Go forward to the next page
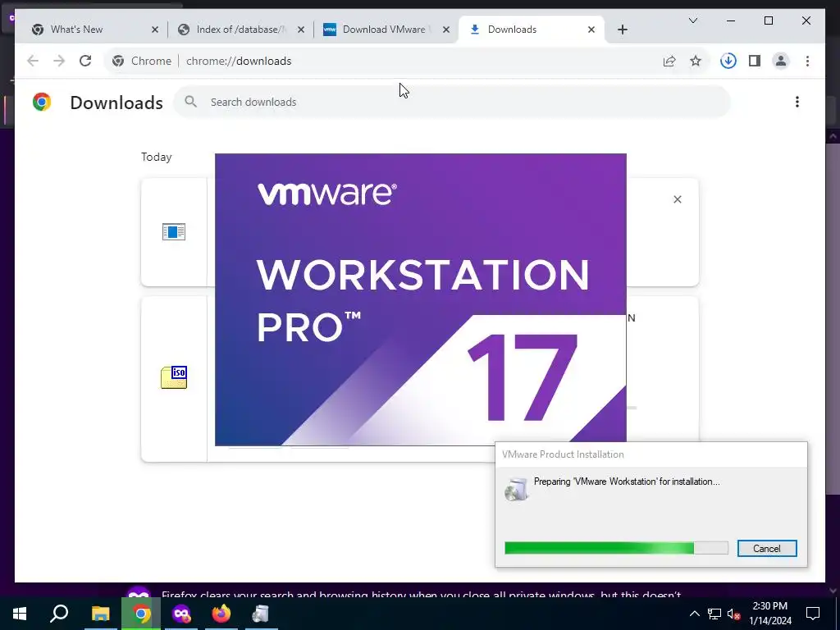Image resolution: width=840 pixels, height=630 pixels. coord(59,61)
